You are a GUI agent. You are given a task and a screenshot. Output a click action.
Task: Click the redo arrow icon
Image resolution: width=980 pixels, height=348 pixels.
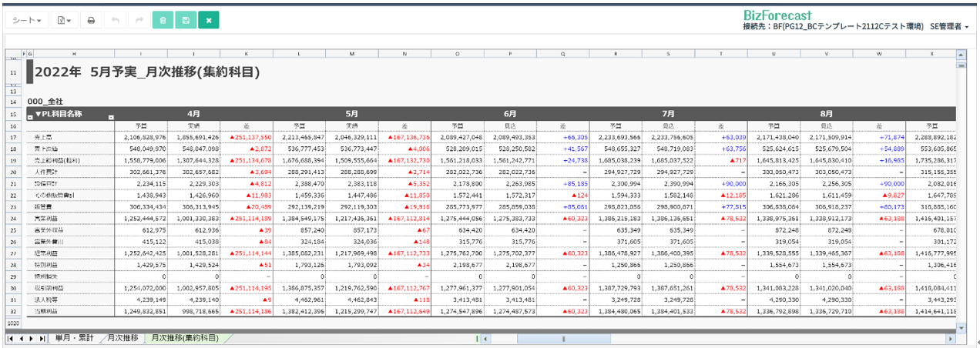point(139,21)
